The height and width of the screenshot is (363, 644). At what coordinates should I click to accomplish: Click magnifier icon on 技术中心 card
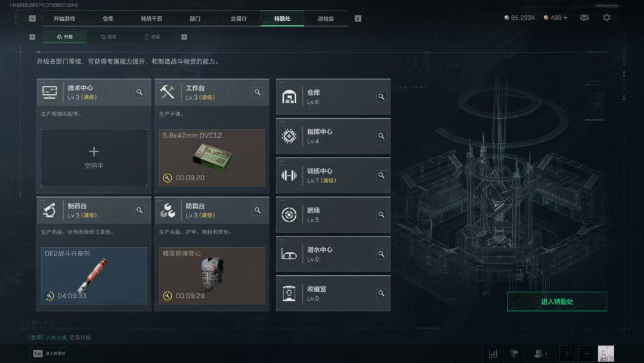pos(140,92)
